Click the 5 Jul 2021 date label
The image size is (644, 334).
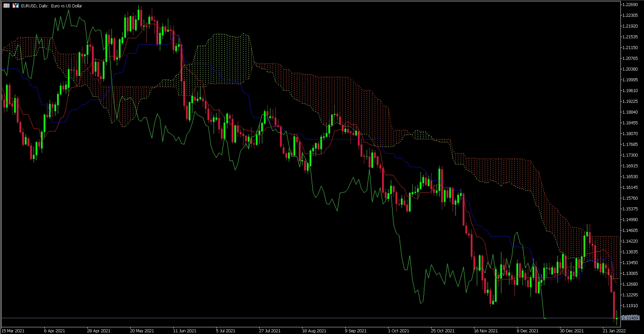coord(226,331)
